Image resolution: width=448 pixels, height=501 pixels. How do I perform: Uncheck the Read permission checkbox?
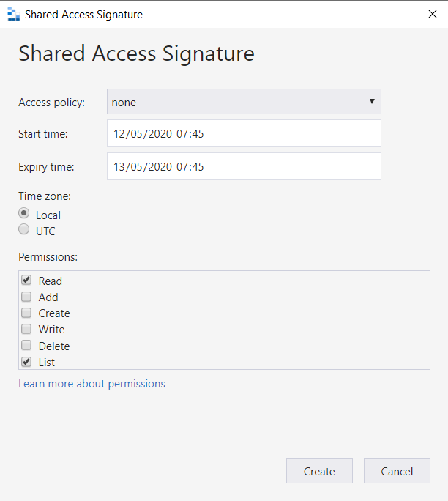26,281
